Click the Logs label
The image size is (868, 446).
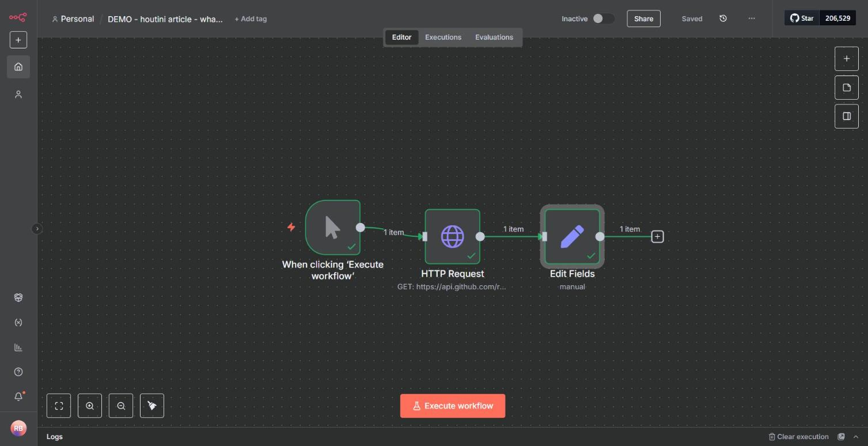click(x=55, y=437)
